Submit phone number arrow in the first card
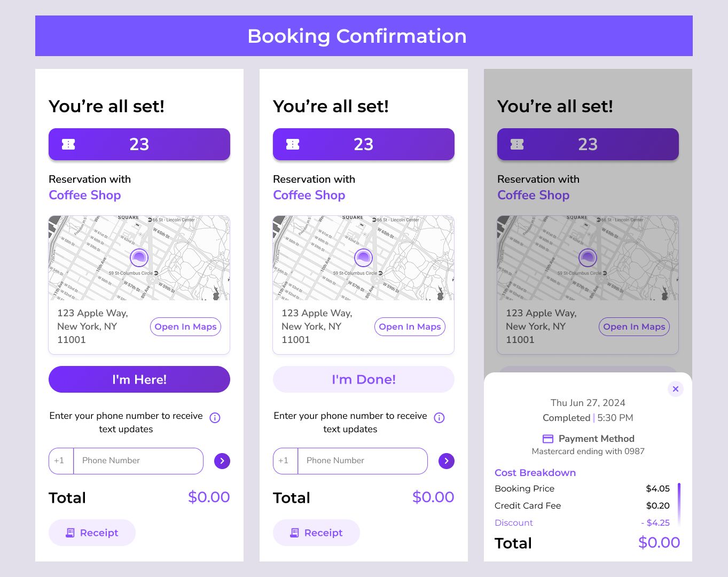The width and height of the screenshot is (728, 577). click(222, 461)
